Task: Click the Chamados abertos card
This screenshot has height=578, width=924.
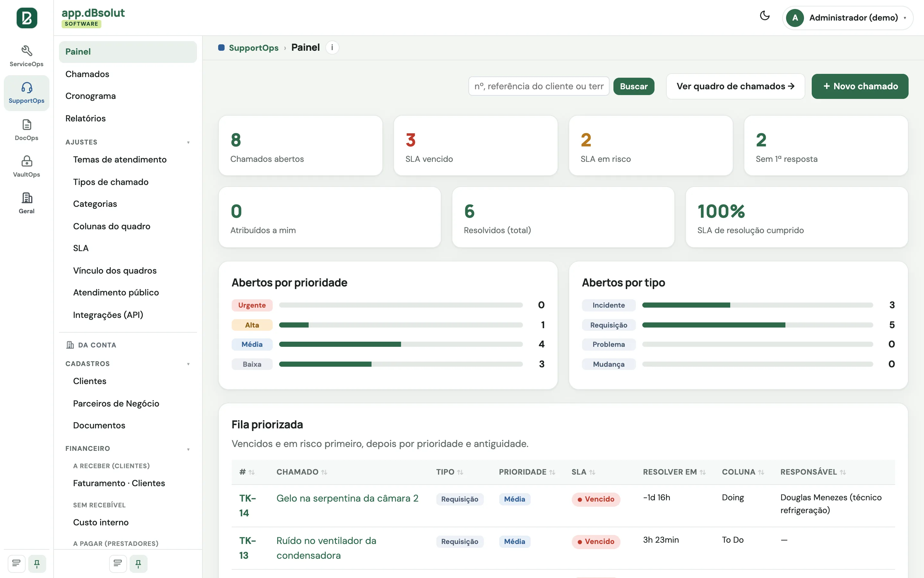Action: (301, 146)
